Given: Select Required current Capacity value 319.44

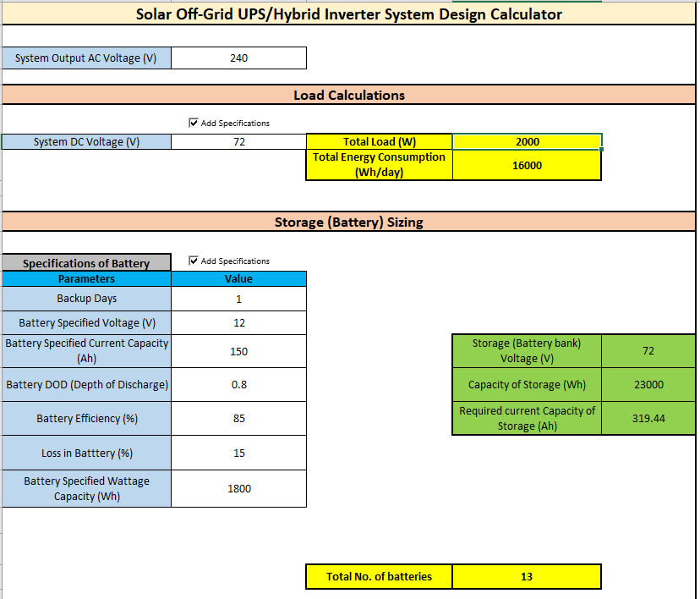Looking at the screenshot, I should click(648, 419).
